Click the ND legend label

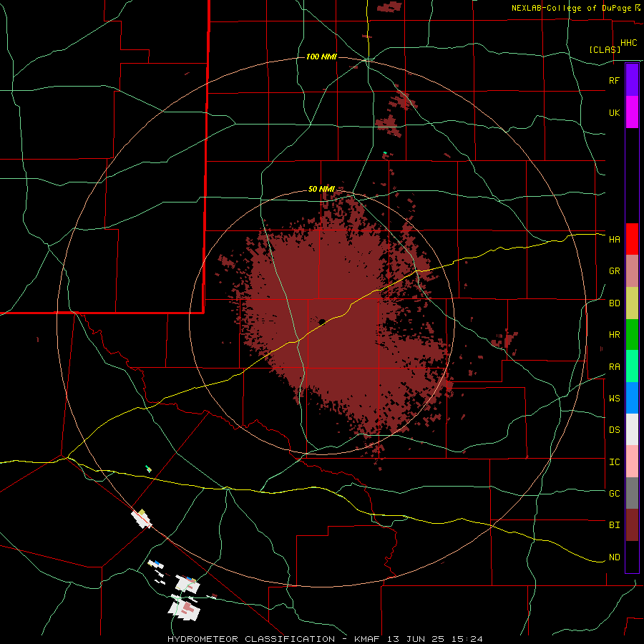point(614,557)
